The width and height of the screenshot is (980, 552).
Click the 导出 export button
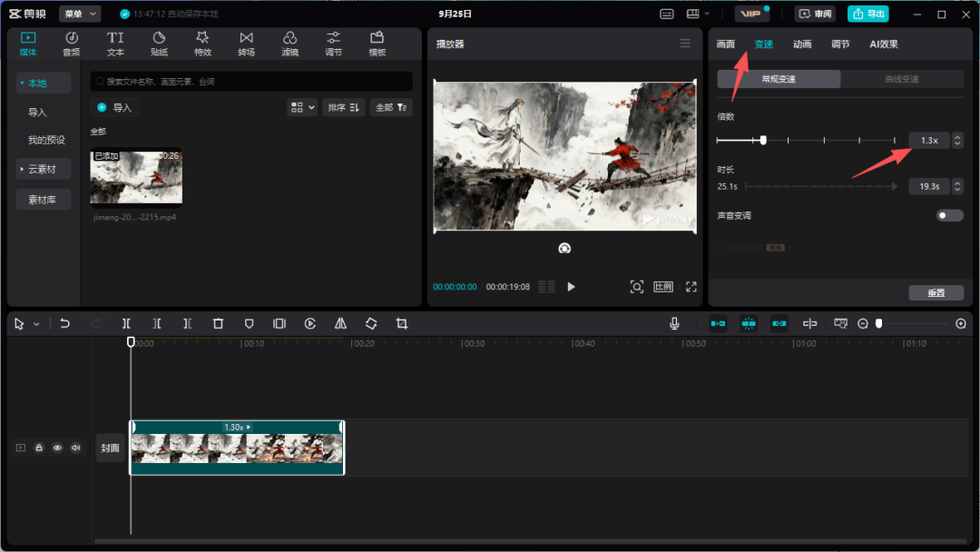(x=868, y=14)
